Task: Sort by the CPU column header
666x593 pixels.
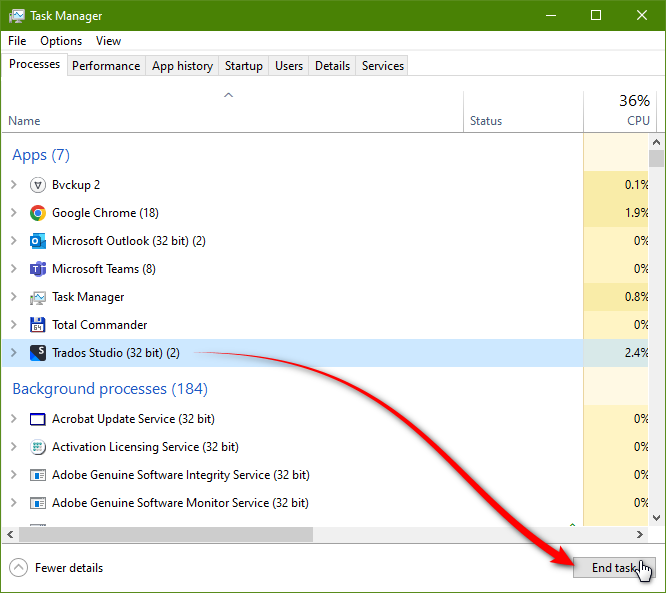Action: (620, 111)
